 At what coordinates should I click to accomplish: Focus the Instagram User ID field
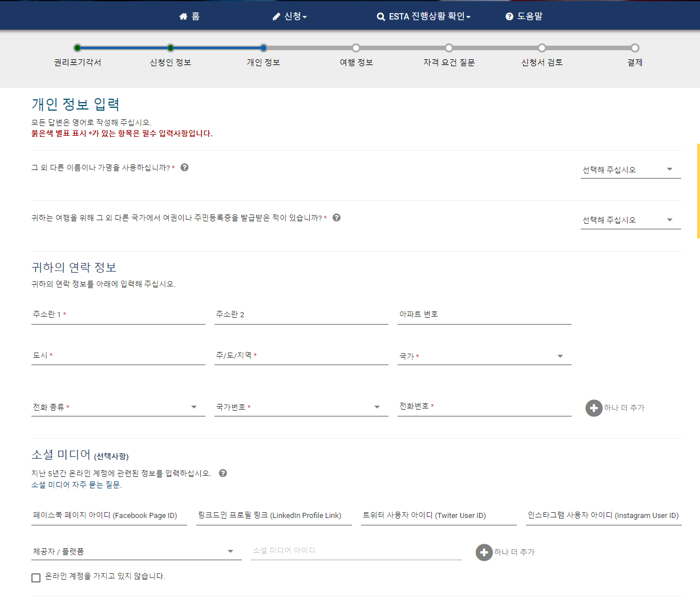(x=604, y=516)
